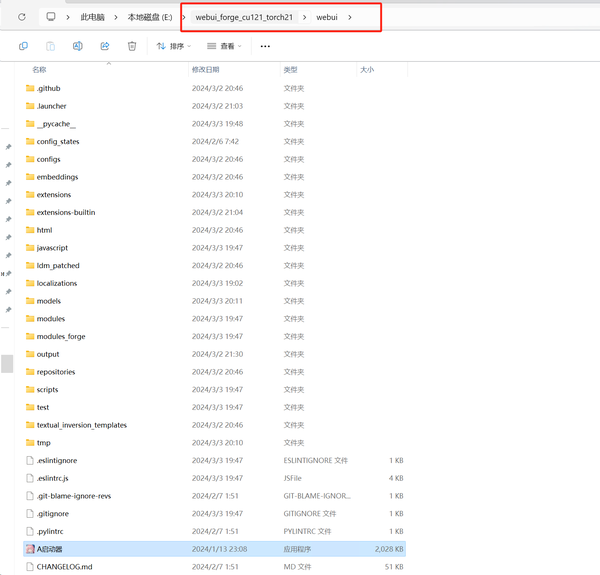This screenshot has width=600, height=575.
Task: Select the configs folder icon
Action: (x=30, y=159)
